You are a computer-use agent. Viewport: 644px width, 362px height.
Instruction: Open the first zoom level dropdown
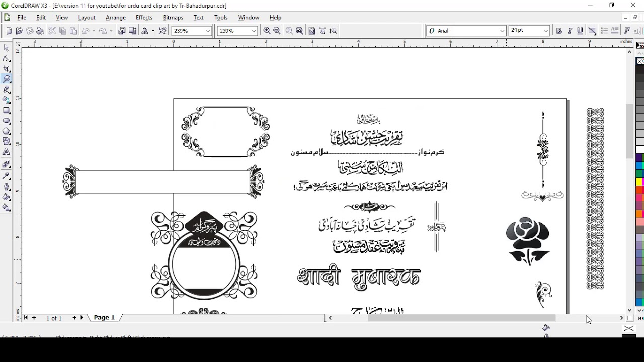207,31
